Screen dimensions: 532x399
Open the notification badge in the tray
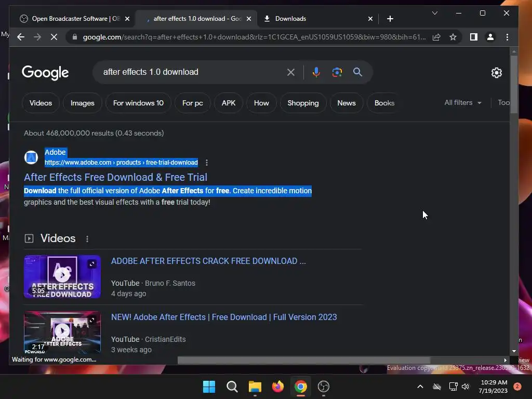click(517, 387)
